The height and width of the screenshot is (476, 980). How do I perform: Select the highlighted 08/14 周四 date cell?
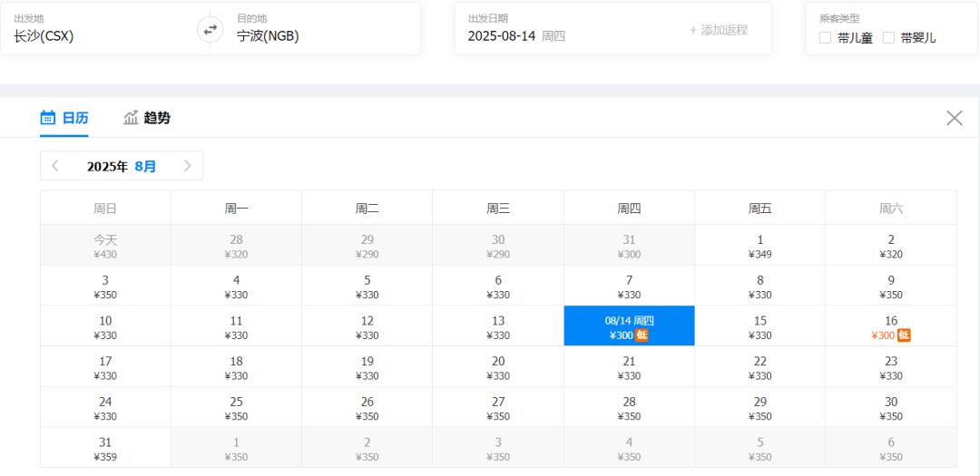[x=629, y=325]
